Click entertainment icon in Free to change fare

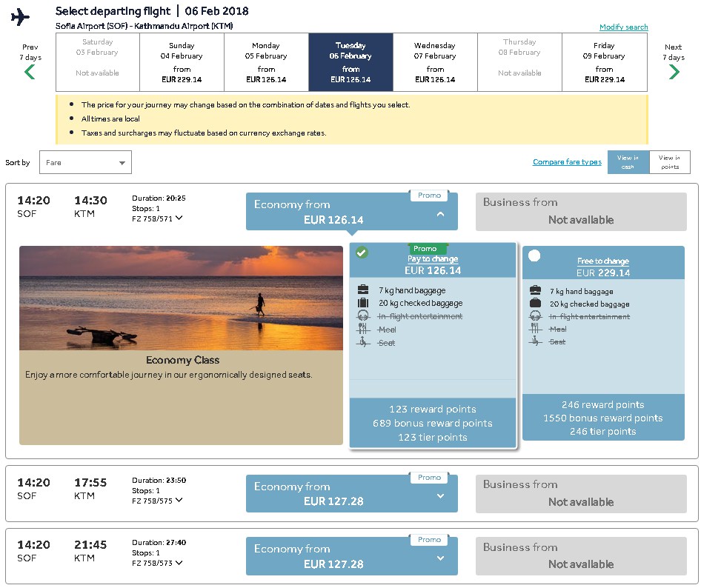[535, 316]
